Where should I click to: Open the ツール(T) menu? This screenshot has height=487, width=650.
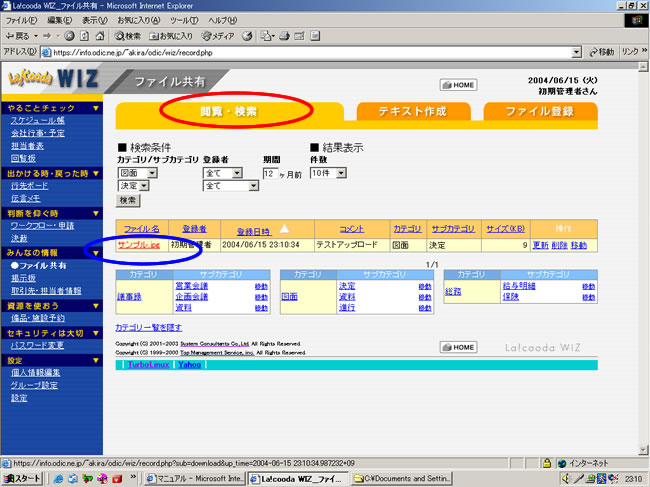[x=183, y=20]
